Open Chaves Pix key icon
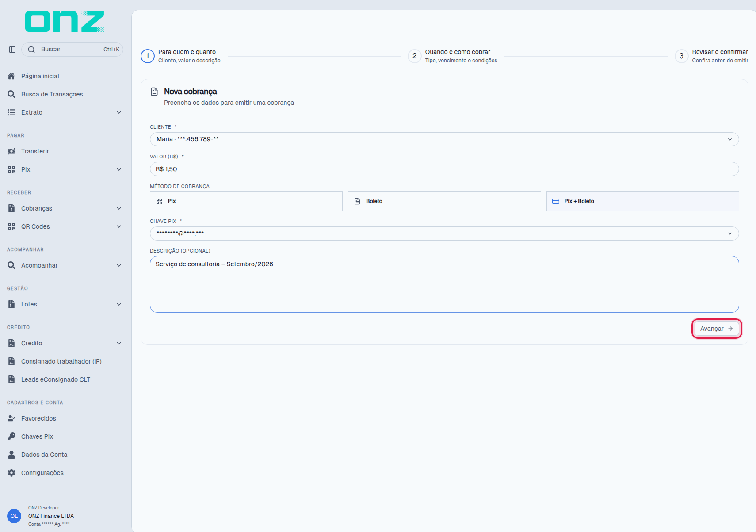 [11, 436]
